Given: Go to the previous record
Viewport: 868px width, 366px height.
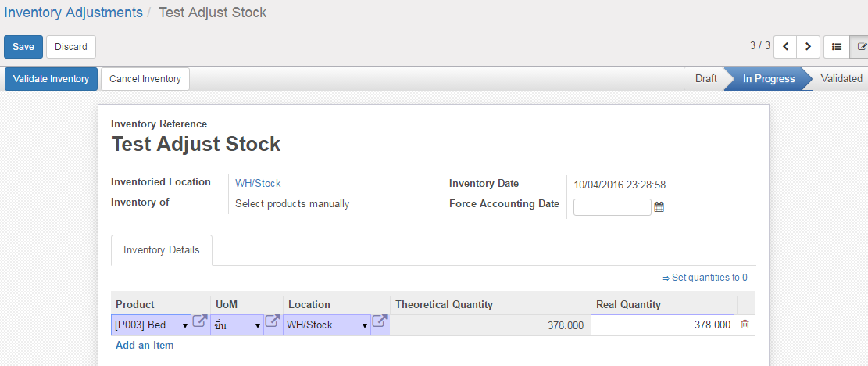Looking at the screenshot, I should pyautogui.click(x=786, y=47).
